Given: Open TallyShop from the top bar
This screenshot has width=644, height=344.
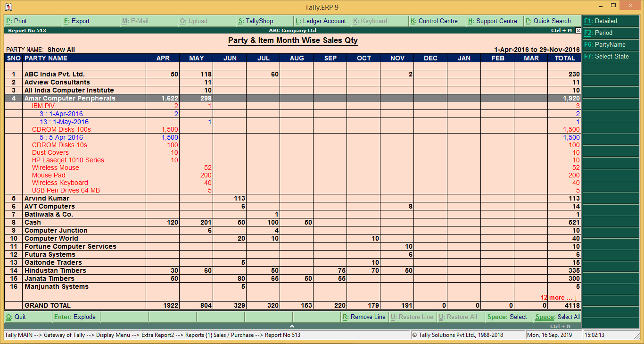Looking at the screenshot, I should pyautogui.click(x=263, y=21).
